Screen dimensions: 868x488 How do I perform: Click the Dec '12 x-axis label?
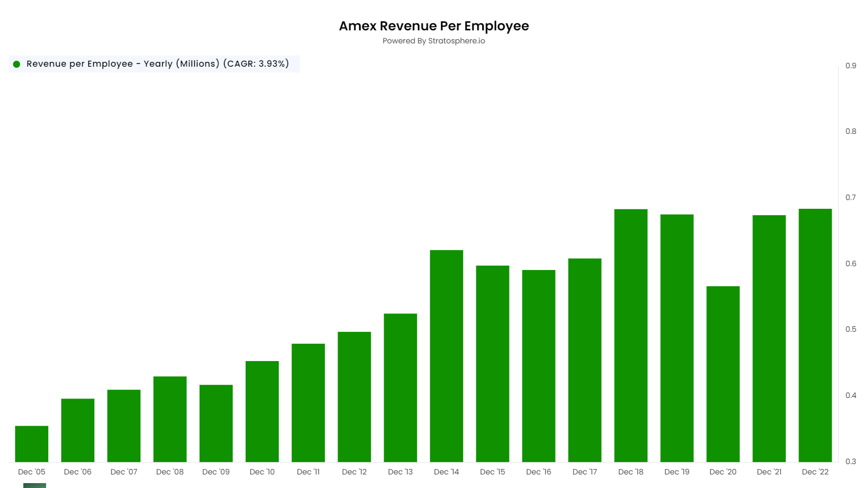354,472
